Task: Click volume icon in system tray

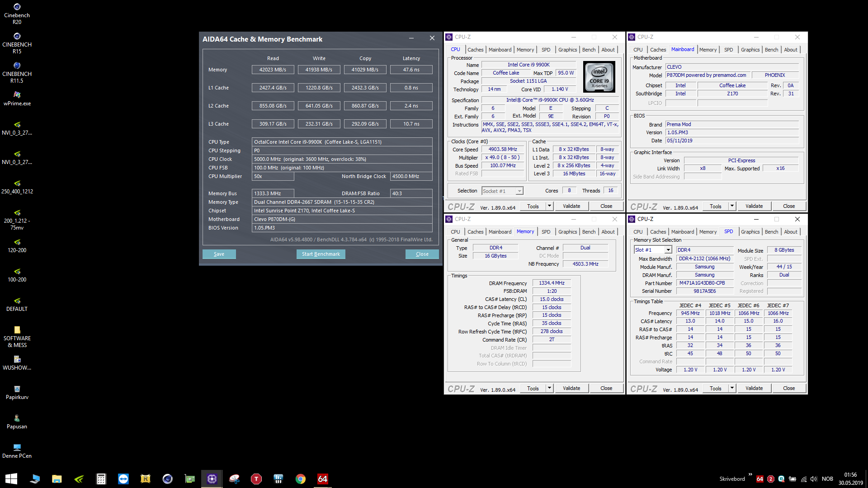Action: coord(814,479)
